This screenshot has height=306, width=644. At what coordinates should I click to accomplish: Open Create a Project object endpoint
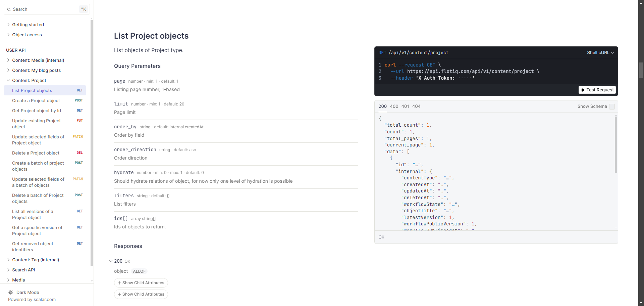tap(36, 100)
